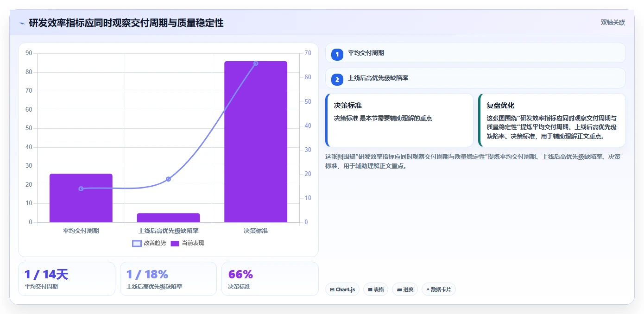This screenshot has width=644, height=314.
Task: Toggle the 改善趋势 legend swatch
Action: (x=137, y=243)
